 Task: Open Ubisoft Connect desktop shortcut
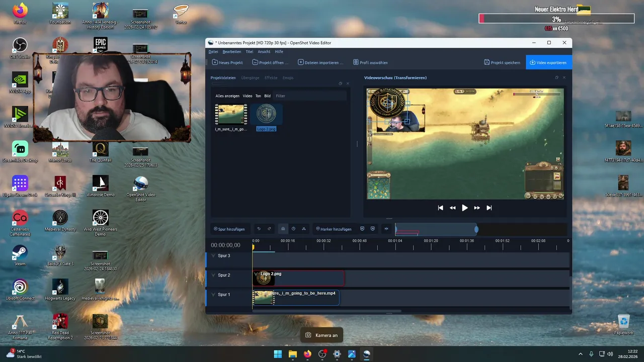[x=20, y=290]
